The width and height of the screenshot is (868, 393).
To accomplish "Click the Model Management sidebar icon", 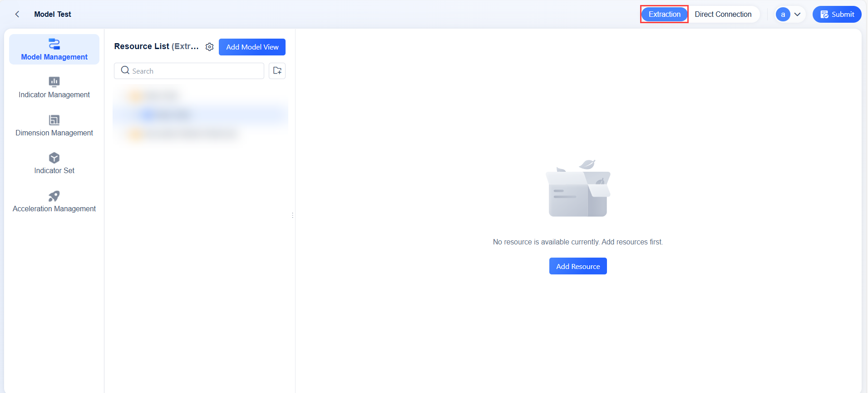I will pyautogui.click(x=54, y=44).
